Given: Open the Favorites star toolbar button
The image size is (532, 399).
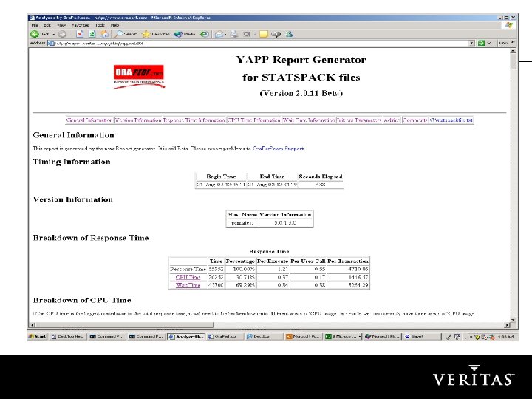Looking at the screenshot, I should coord(156,34).
